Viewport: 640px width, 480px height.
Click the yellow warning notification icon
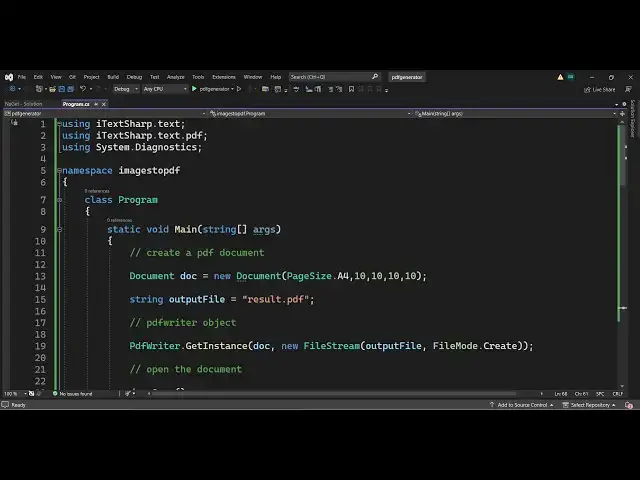click(x=560, y=77)
